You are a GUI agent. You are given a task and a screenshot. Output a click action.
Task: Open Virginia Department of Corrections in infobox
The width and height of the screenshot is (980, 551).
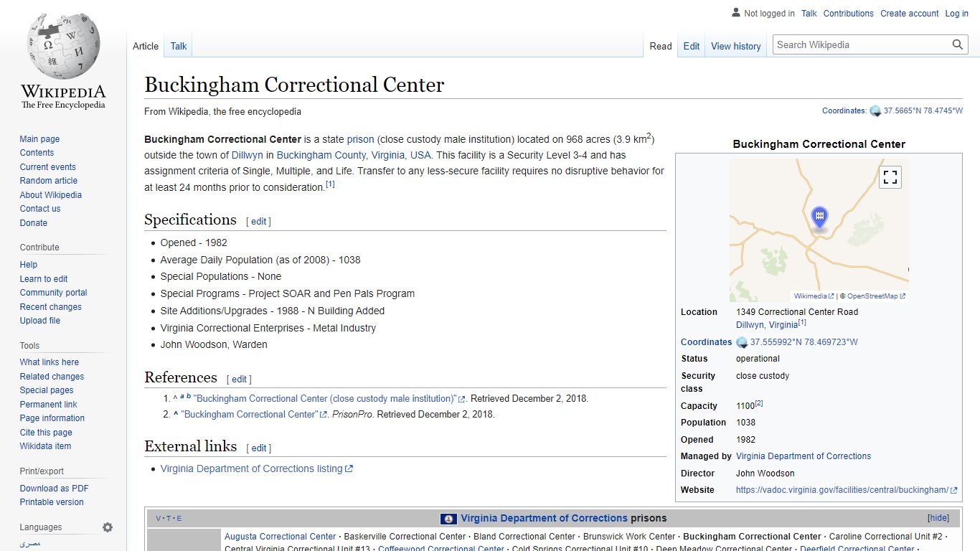pos(804,456)
